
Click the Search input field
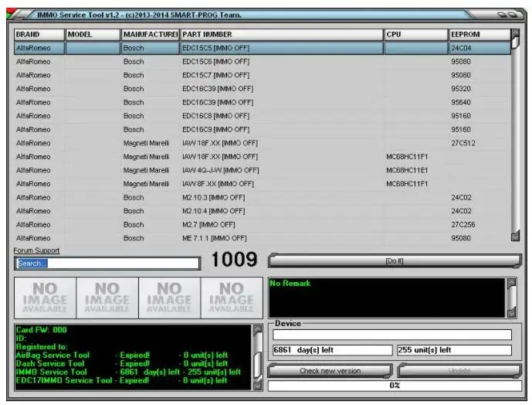pos(107,264)
